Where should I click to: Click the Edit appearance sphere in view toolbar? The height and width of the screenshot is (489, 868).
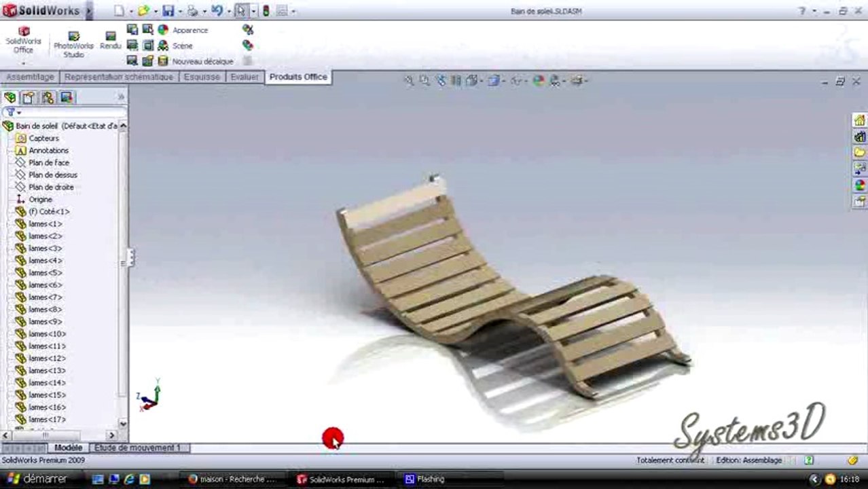[539, 80]
